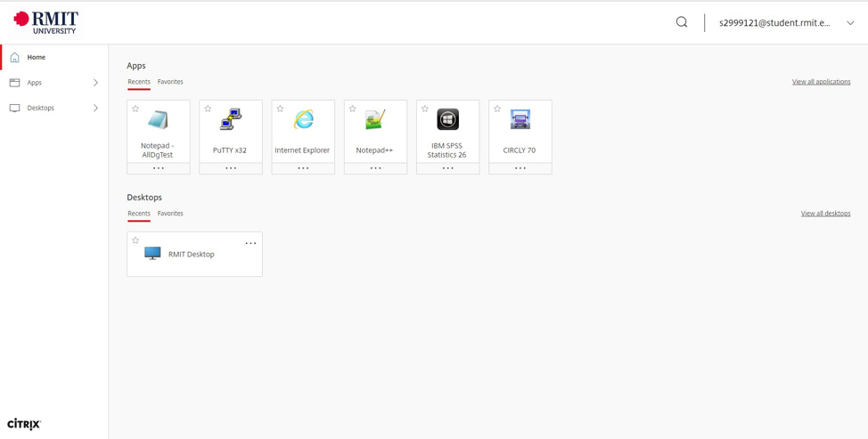Open Notepad - AllDgTest app icon

tap(159, 119)
